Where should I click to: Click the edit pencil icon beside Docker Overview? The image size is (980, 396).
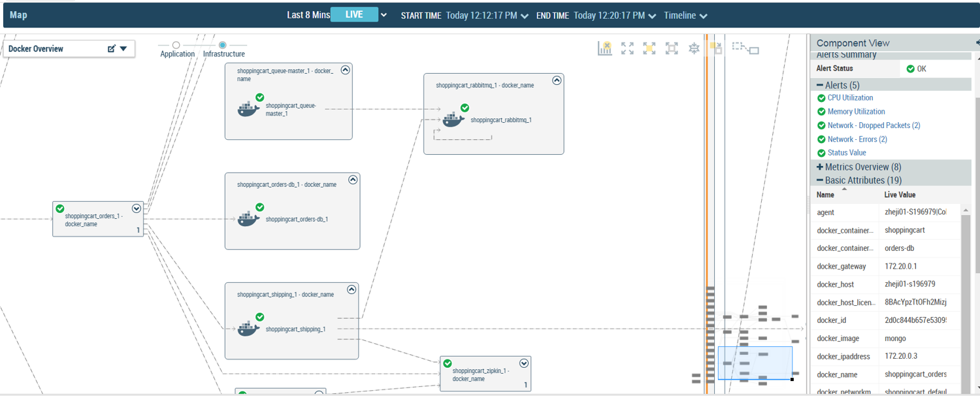[112, 48]
